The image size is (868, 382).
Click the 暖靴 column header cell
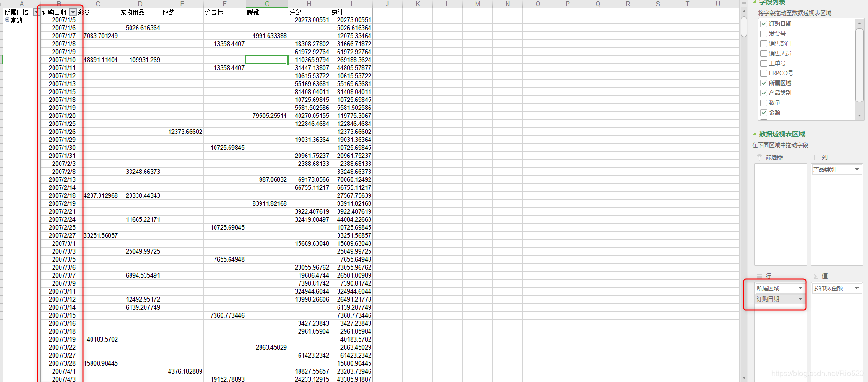coord(267,12)
